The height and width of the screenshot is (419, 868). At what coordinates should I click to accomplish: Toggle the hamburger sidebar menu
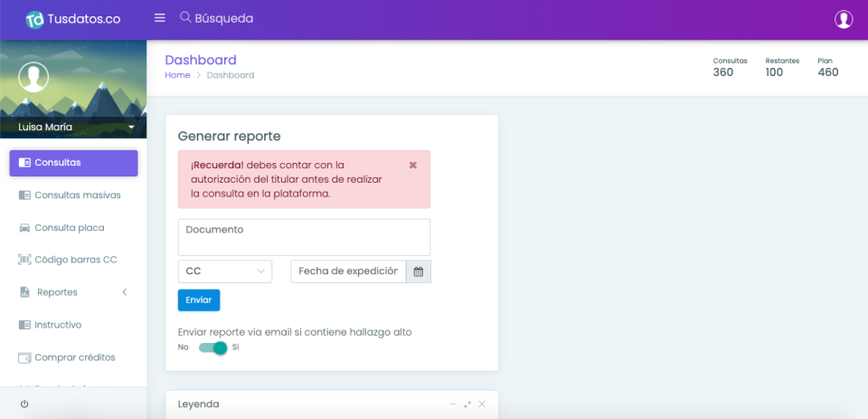point(159,18)
